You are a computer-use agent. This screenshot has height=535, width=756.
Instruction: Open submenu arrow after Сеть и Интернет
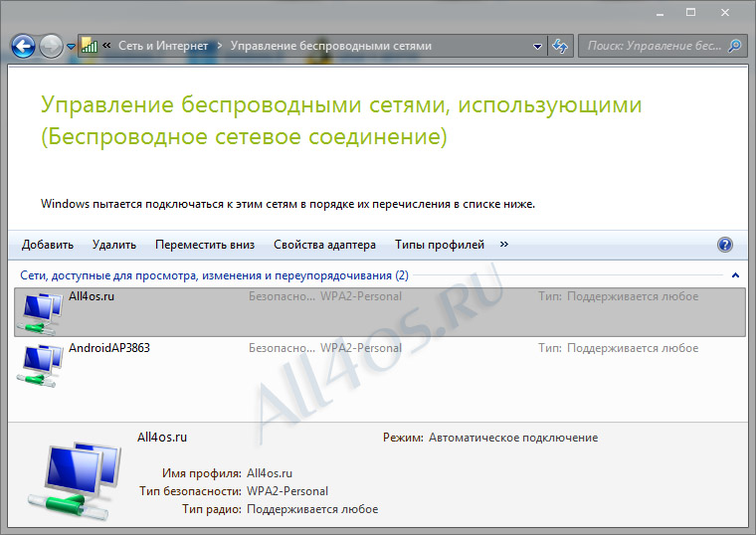[x=220, y=46]
